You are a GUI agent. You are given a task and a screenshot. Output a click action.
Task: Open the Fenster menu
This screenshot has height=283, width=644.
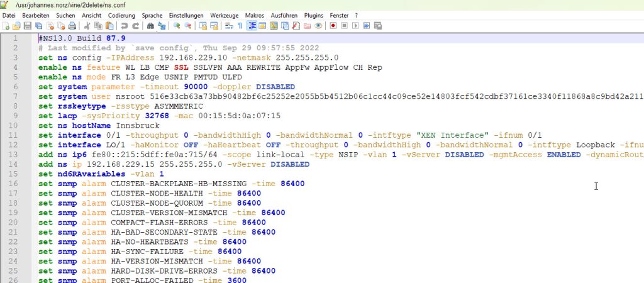(339, 16)
